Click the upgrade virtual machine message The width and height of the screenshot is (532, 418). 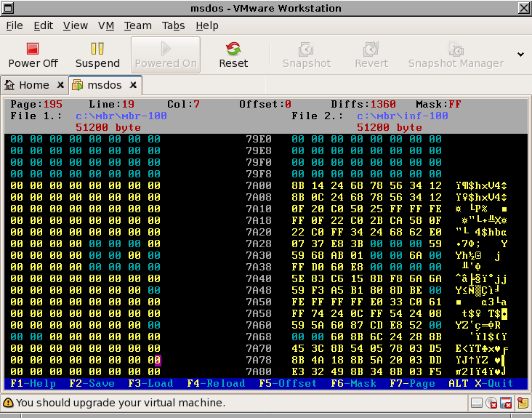[121, 403]
